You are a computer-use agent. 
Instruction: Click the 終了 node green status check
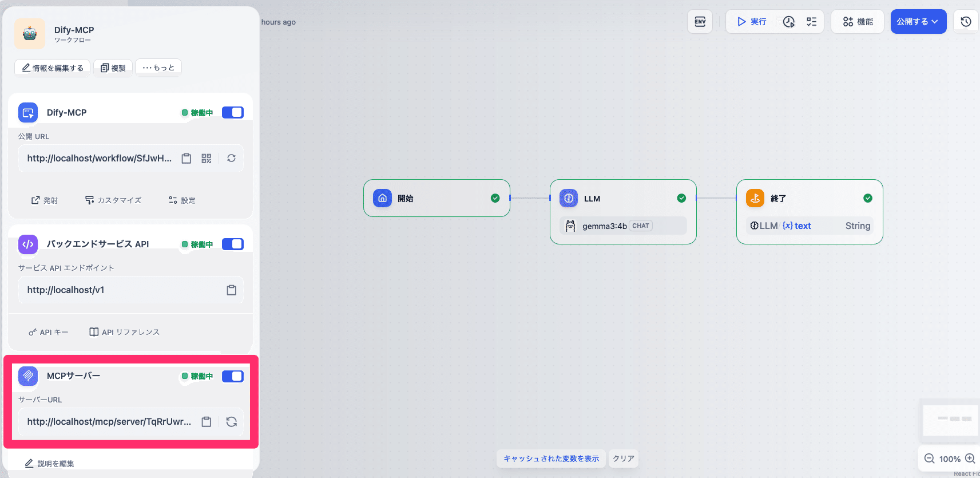868,198
